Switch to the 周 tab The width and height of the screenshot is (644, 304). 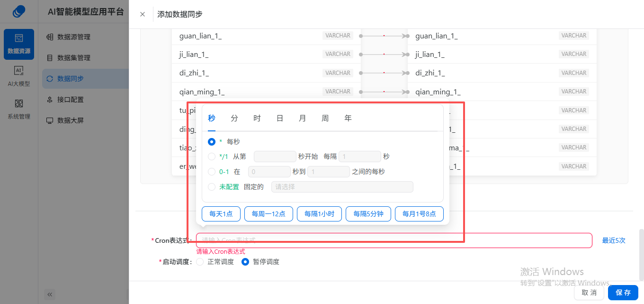325,119
